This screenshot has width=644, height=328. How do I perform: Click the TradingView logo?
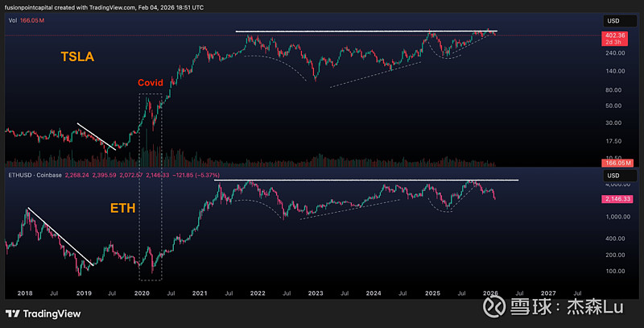click(43, 313)
